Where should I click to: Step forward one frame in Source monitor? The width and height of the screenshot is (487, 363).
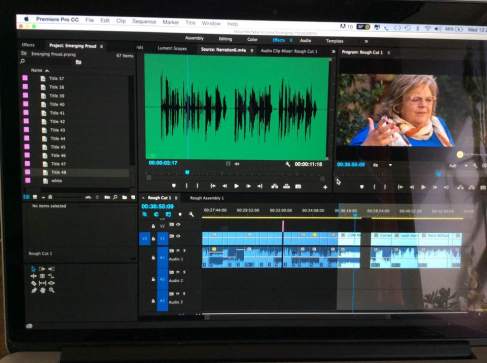pyautogui.click(x=248, y=186)
